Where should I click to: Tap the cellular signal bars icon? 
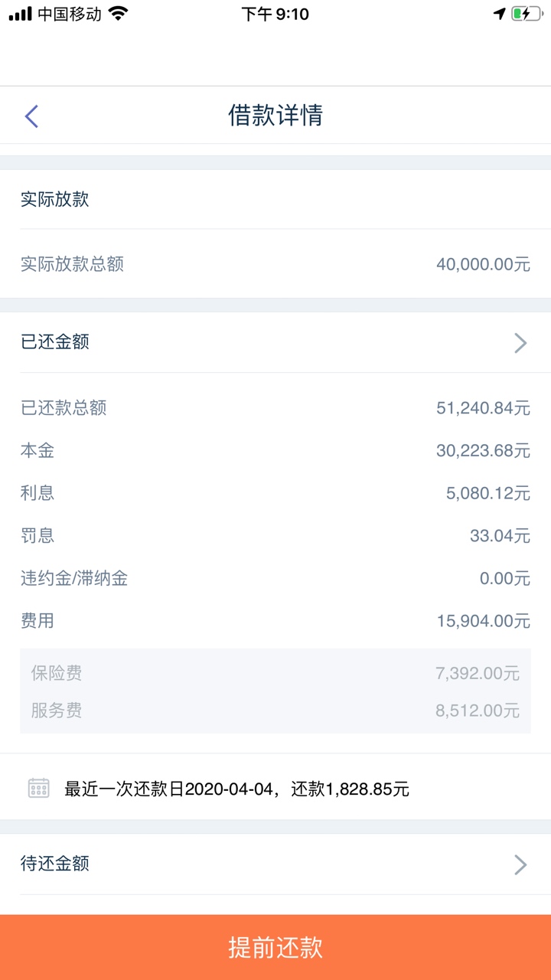click(20, 14)
